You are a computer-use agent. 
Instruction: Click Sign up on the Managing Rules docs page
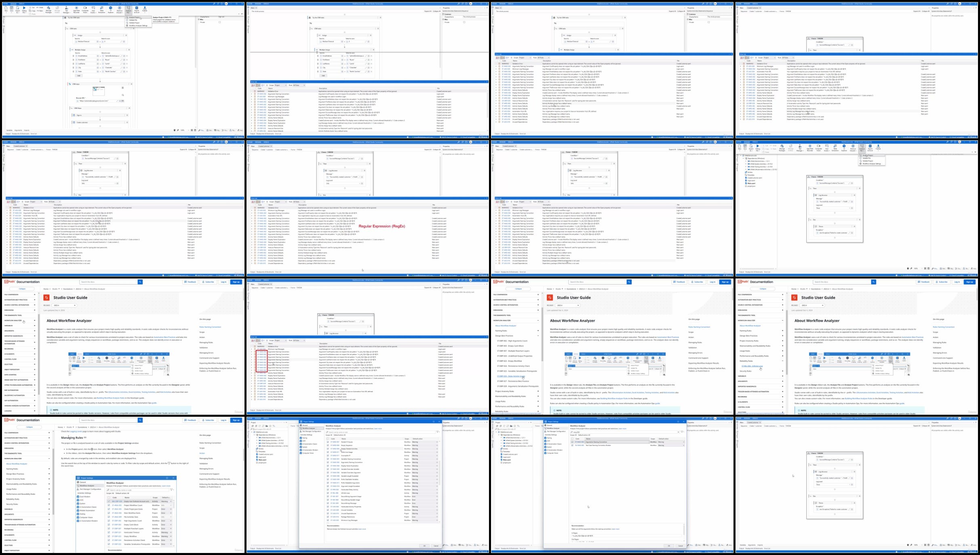(236, 420)
